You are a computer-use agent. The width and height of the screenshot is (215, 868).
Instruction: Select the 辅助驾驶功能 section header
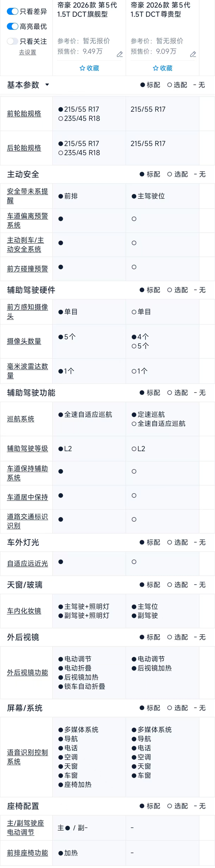[31, 393]
